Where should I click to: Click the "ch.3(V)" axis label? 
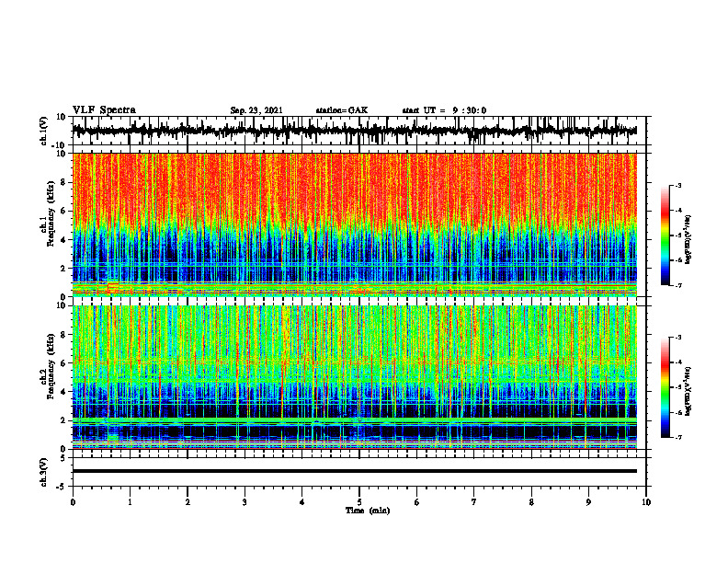[x=44, y=472]
